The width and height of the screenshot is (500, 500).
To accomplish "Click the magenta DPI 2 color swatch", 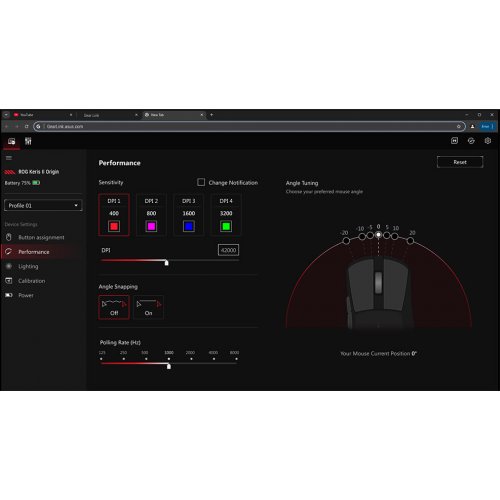I will 151,227.
